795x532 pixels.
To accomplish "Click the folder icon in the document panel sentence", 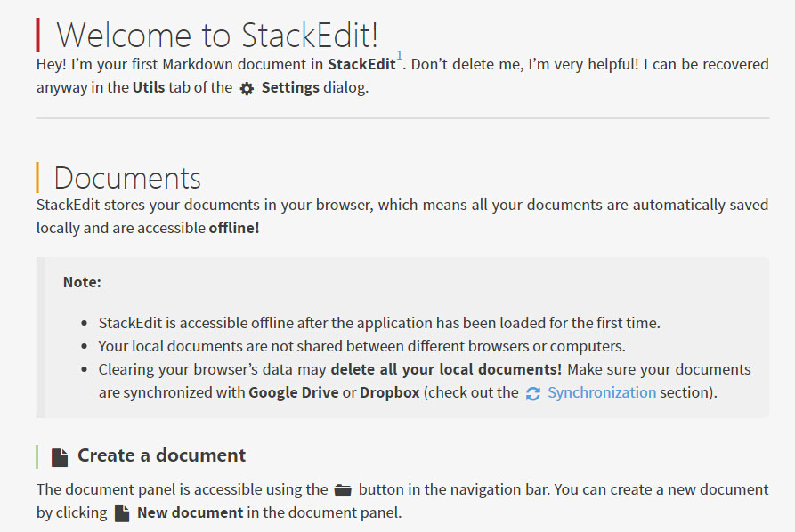I will pyautogui.click(x=343, y=490).
